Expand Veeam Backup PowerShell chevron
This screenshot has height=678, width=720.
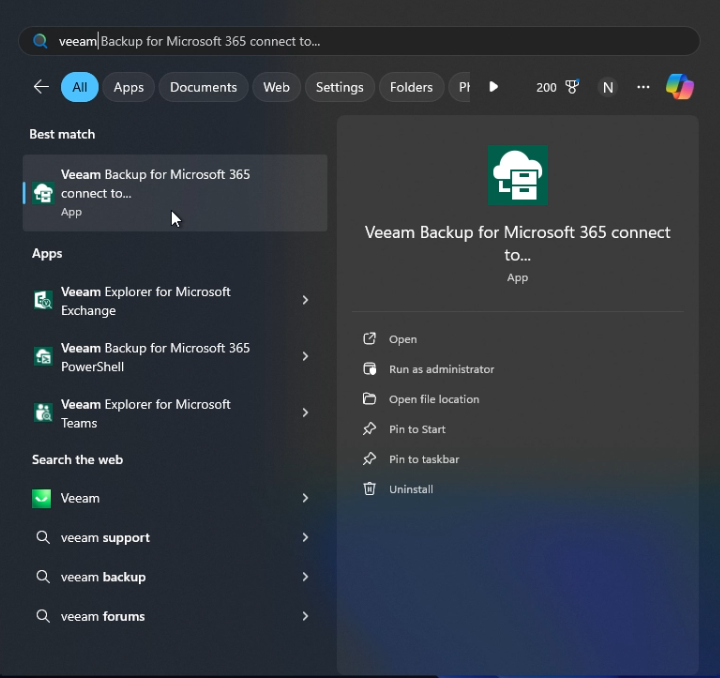point(305,356)
